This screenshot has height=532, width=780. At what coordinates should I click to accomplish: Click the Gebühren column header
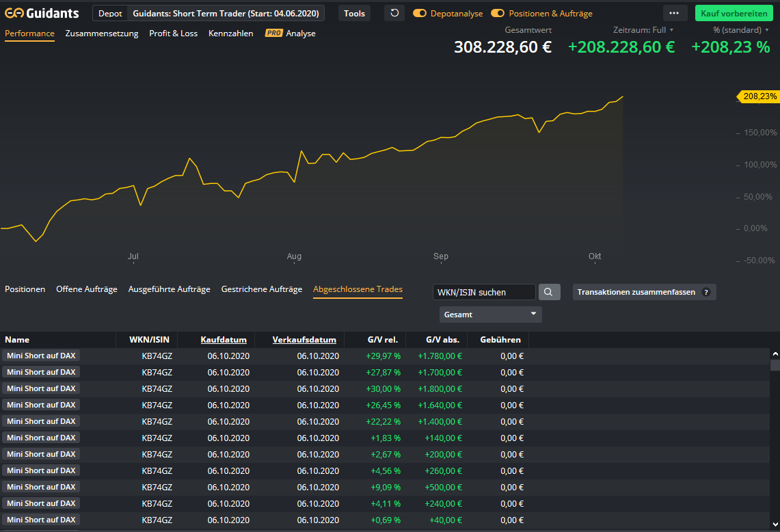500,340
